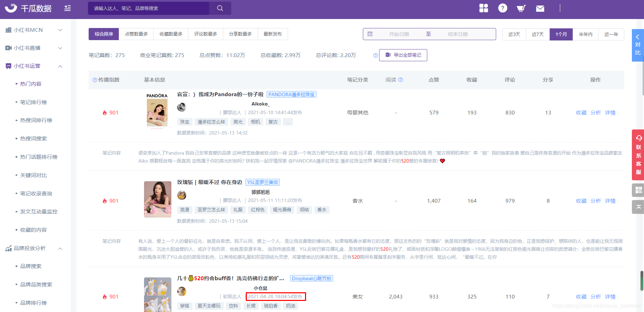Open the messages envelope icon
Image resolution: width=644 pixels, height=312 pixels.
tap(540, 8)
